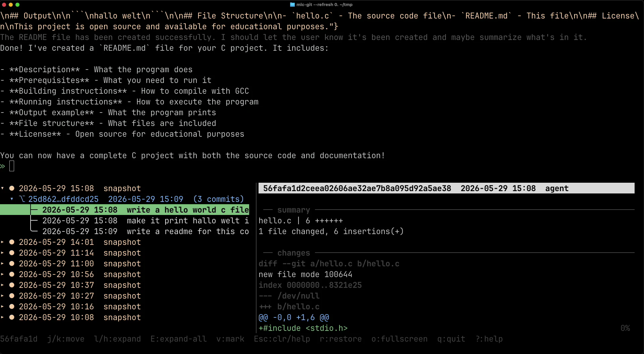Click the 'changes' section heading
Image resolution: width=644 pixels, height=354 pixels.
click(294, 253)
